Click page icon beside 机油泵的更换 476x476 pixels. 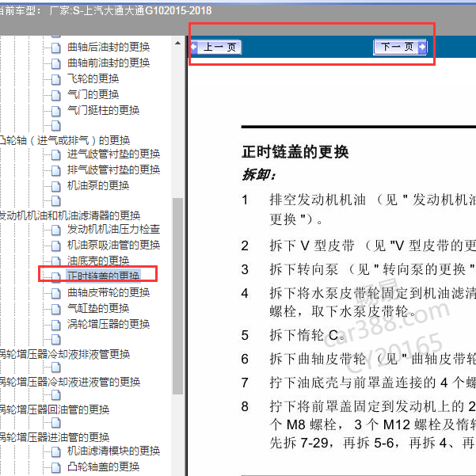(56, 186)
